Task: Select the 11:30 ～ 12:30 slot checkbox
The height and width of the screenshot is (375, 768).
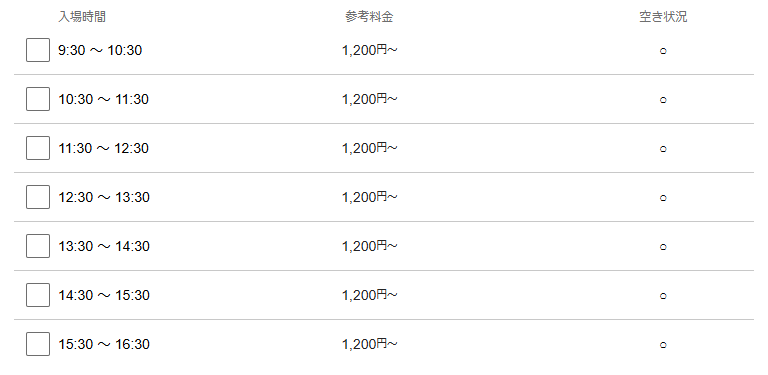Action: pos(38,148)
